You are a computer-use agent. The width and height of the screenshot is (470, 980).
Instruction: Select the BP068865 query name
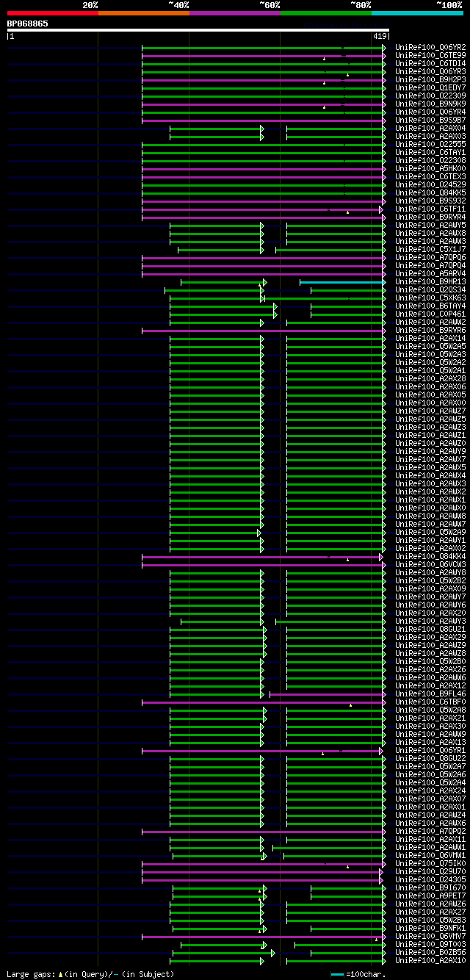tap(28, 24)
